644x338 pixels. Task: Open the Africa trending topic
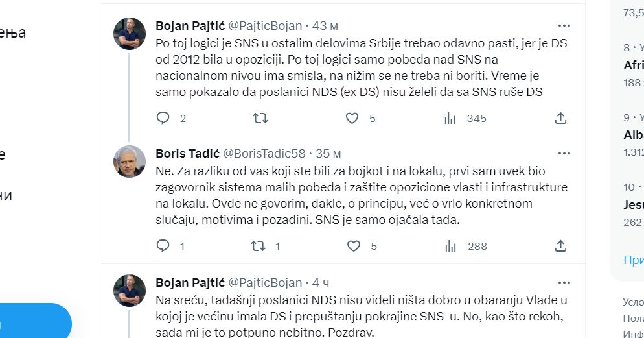tap(634, 66)
